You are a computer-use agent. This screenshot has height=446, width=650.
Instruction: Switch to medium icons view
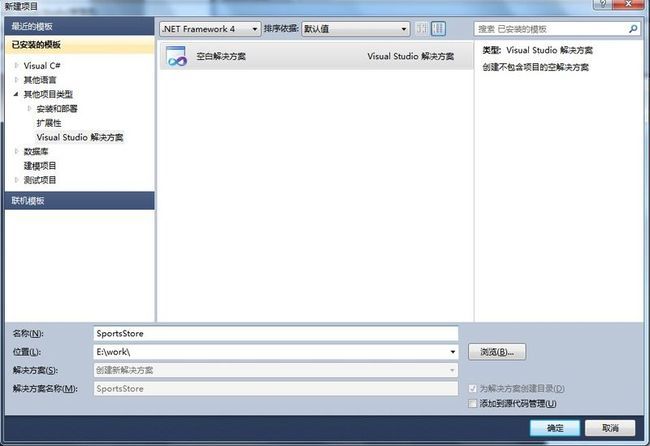(x=438, y=29)
